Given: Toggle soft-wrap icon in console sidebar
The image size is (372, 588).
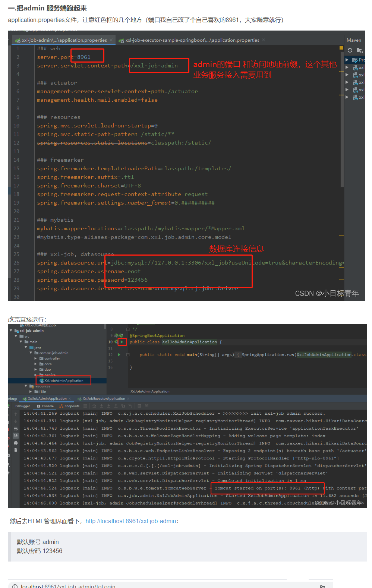Looking at the screenshot, I should pos(16,429).
